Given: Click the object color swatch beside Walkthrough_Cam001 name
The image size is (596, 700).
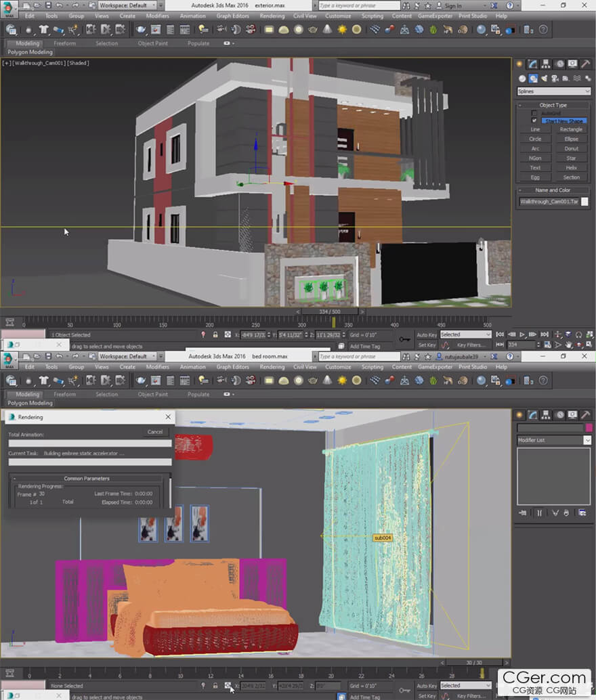Looking at the screenshot, I should click(584, 202).
